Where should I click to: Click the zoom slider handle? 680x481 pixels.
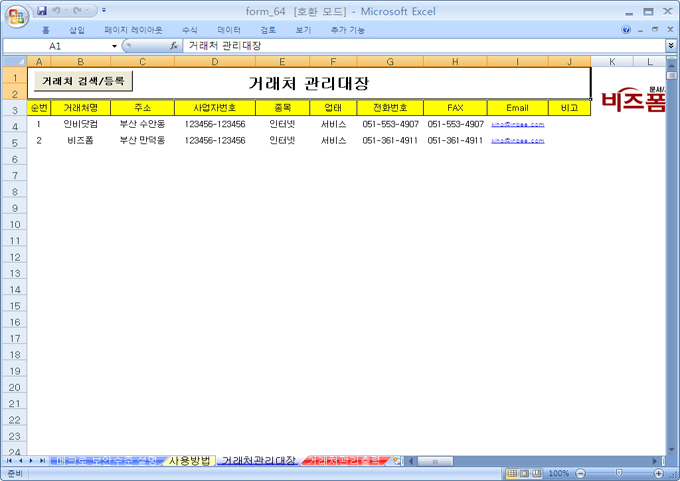618,473
